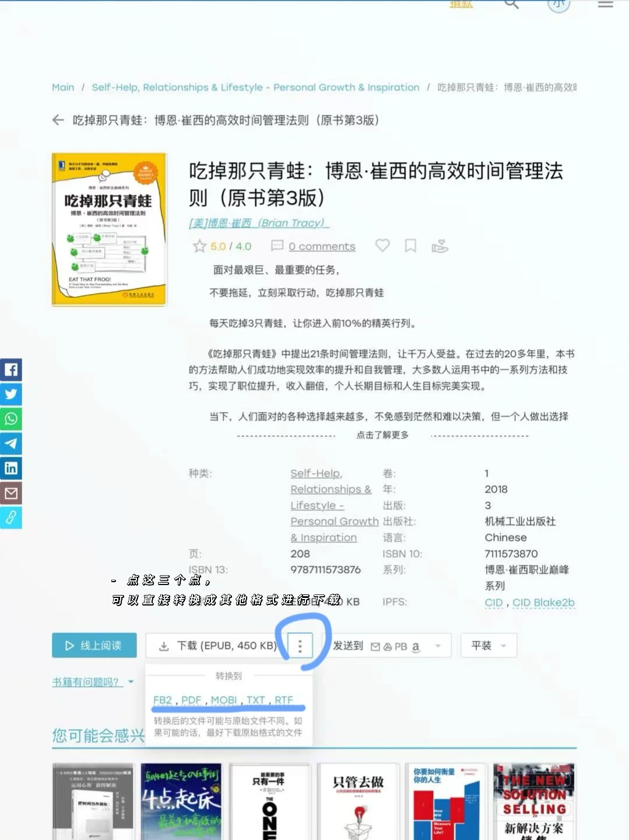Open the 平装 dropdown
Screen dimensions: 629x840
(489, 646)
